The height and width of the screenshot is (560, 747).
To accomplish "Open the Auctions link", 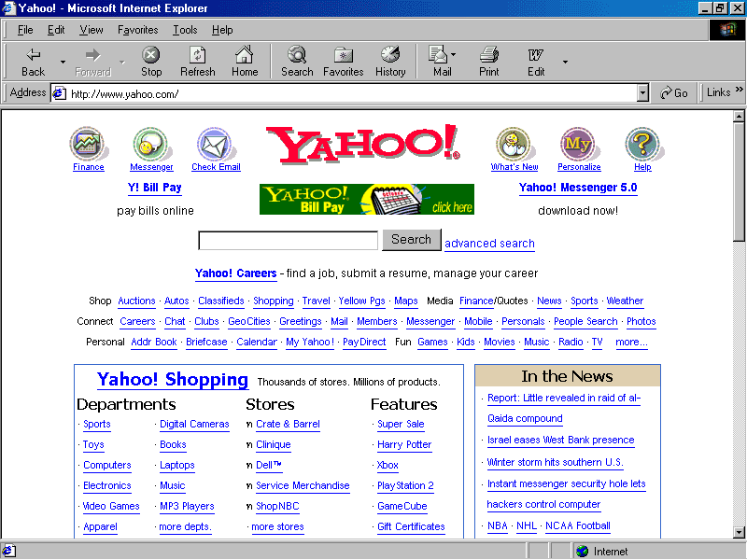I will pos(136,301).
